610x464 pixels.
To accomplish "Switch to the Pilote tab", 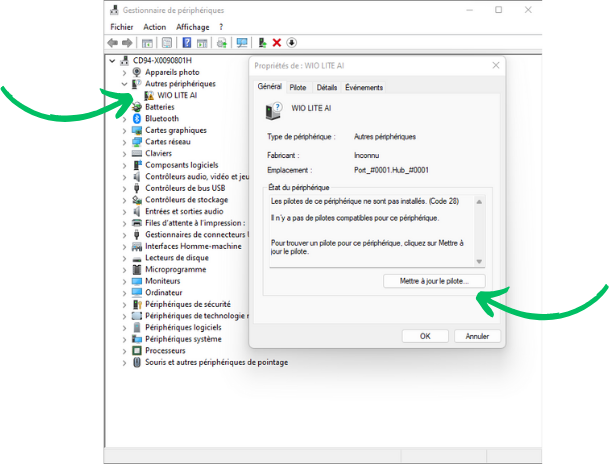I will point(298,88).
